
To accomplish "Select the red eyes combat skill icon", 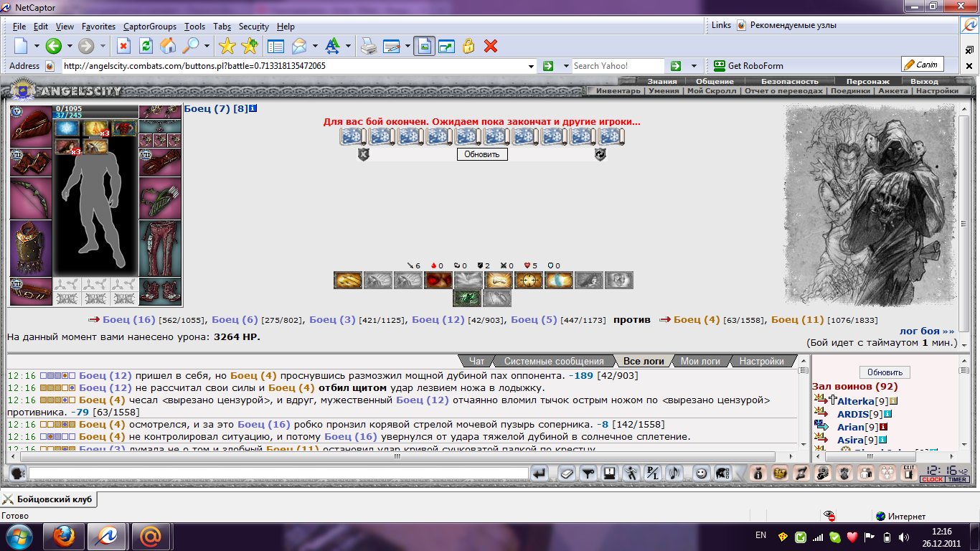I will point(438,280).
